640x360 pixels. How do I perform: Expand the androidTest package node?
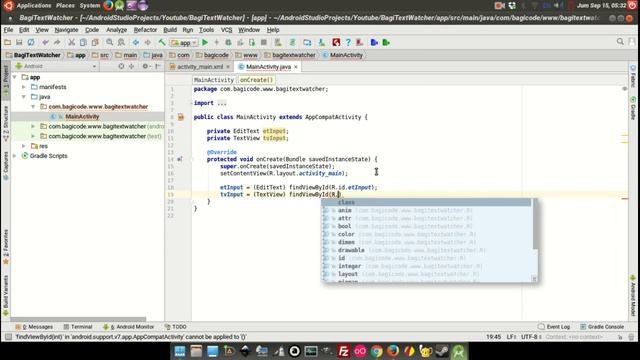33,126
